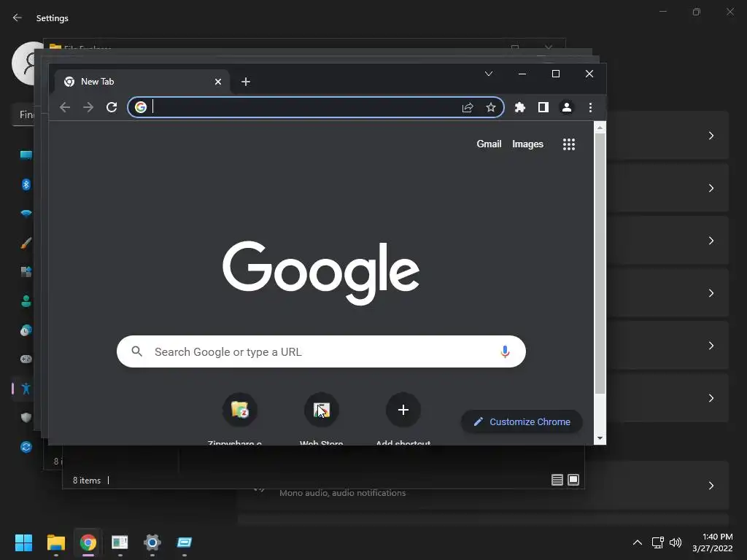Open the volume speaker tray icon
Screen dimensions: 747x560
point(676,542)
